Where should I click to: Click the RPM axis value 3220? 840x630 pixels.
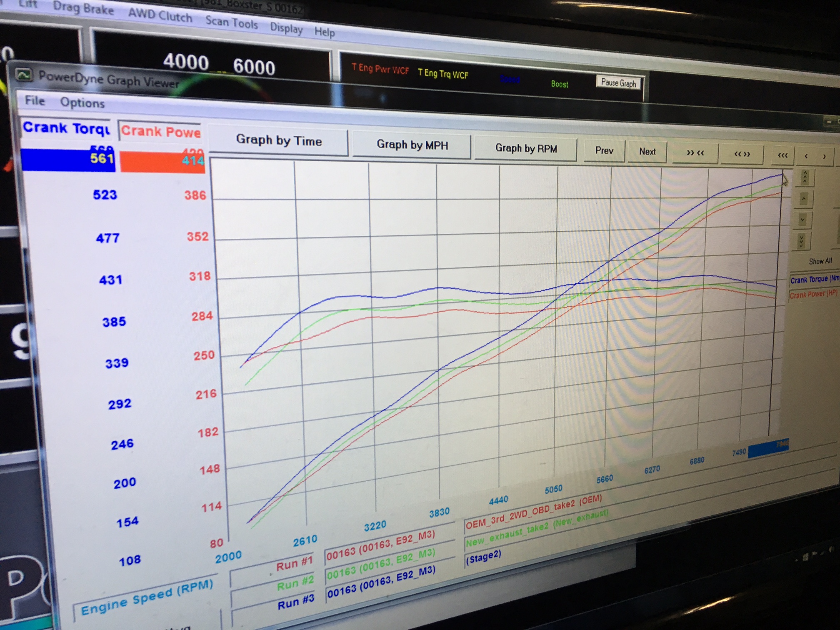pyautogui.click(x=375, y=526)
